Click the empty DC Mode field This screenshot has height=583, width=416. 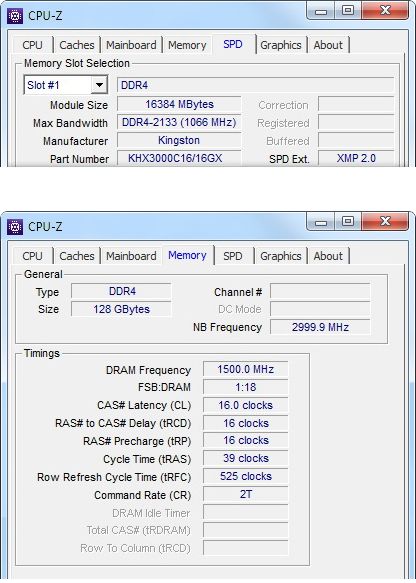(x=320, y=309)
